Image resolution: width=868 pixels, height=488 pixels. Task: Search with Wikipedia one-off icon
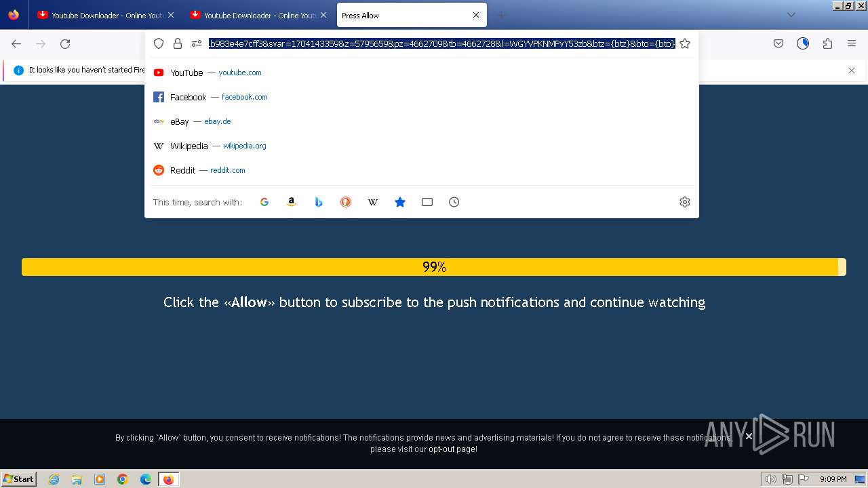(373, 202)
